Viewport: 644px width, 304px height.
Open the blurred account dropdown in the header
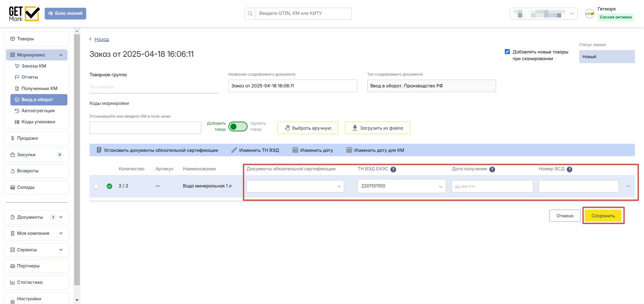tap(543, 14)
